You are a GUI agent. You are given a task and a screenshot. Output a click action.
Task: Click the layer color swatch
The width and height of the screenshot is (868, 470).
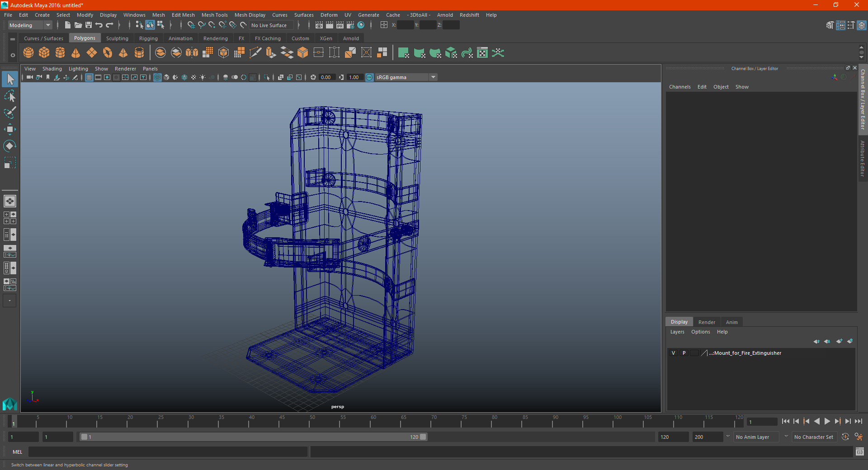(x=705, y=353)
